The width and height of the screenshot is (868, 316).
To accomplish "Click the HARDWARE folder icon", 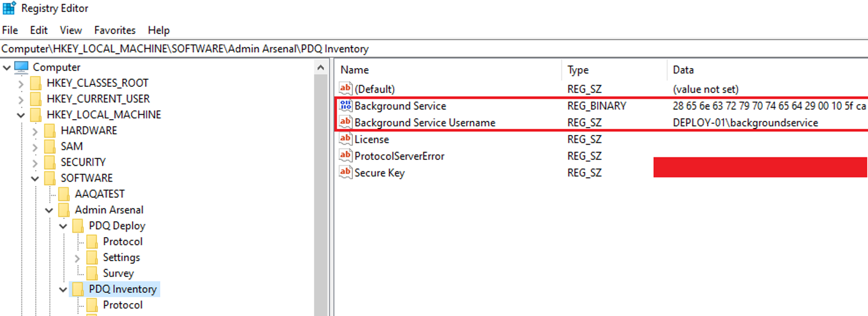I will (x=50, y=130).
